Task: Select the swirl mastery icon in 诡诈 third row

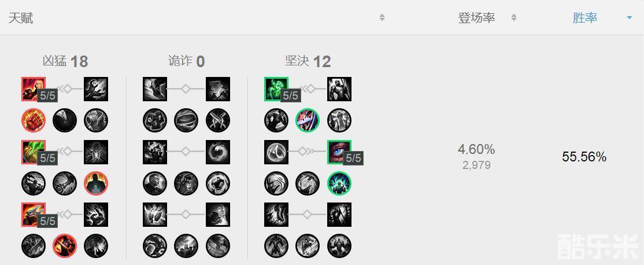Action: click(218, 152)
